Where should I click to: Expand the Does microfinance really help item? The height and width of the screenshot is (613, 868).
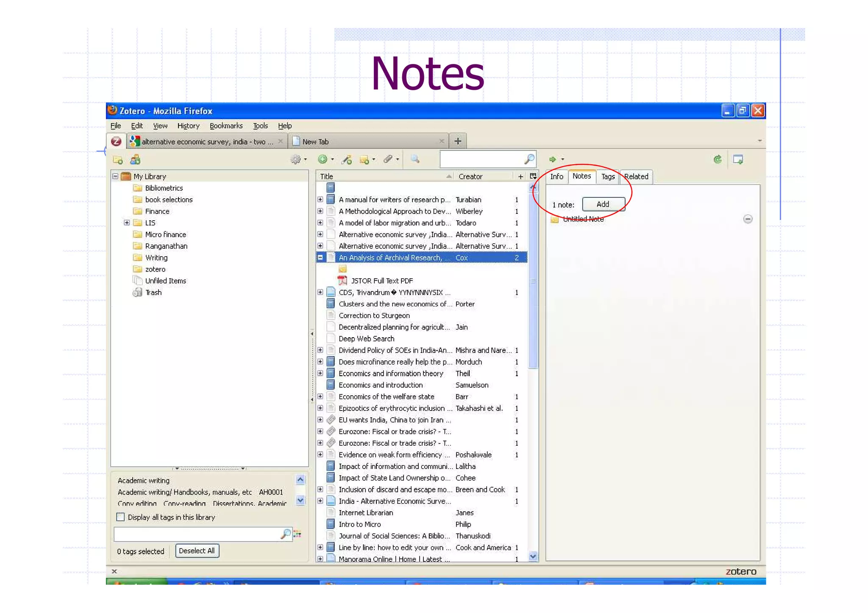pyautogui.click(x=320, y=362)
